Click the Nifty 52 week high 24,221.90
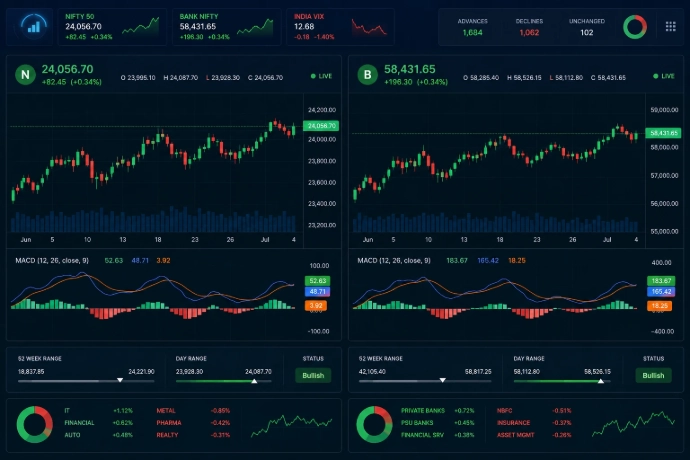The height and width of the screenshot is (460, 690). pyautogui.click(x=141, y=372)
